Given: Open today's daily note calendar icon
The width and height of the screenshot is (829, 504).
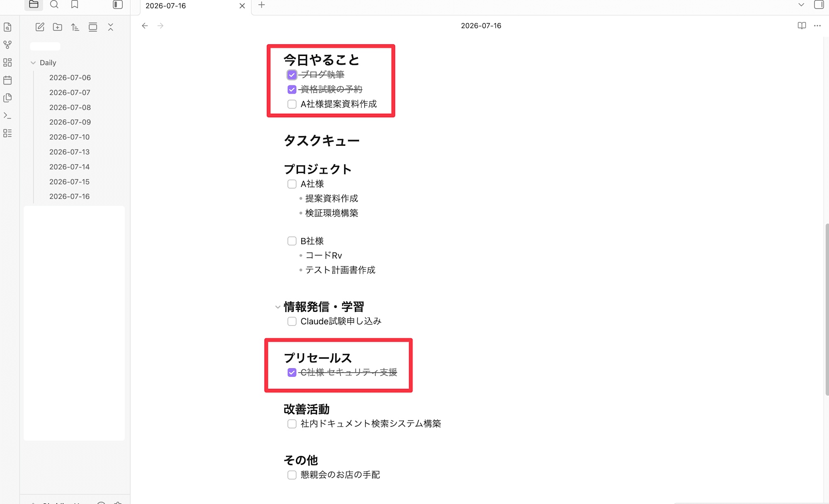Looking at the screenshot, I should click(7, 80).
